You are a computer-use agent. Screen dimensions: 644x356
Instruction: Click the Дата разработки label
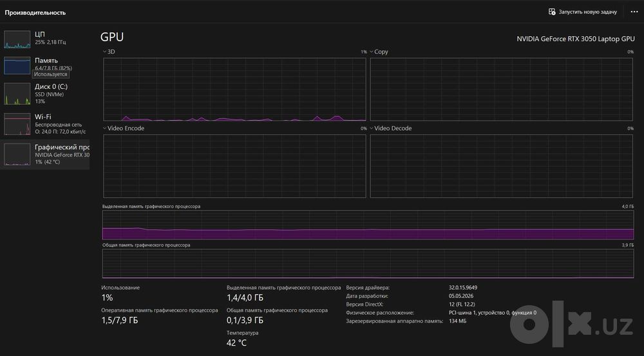(x=367, y=296)
